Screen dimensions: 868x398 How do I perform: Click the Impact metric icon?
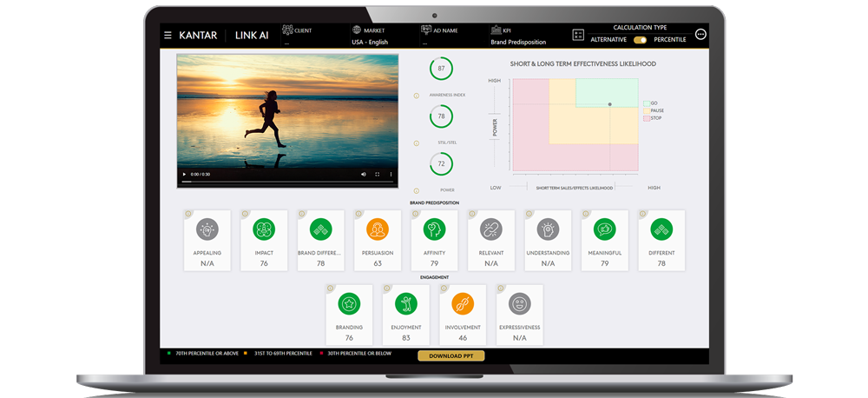pyautogui.click(x=264, y=229)
